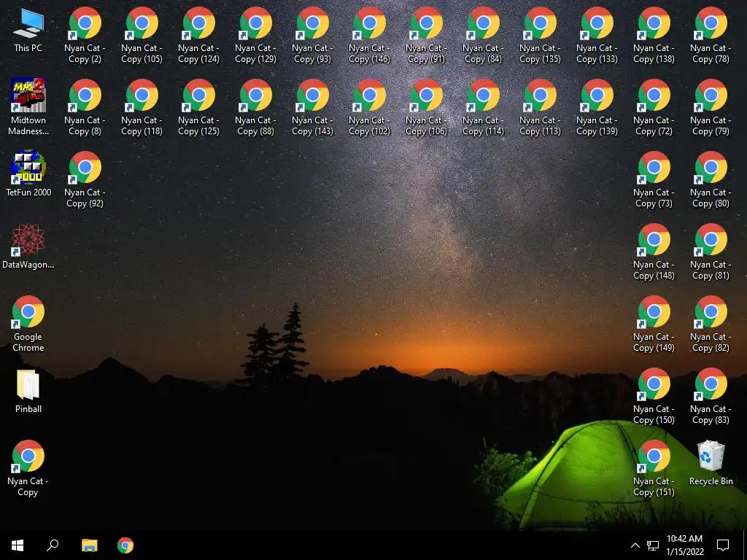Select Nyan Cat - Copy (81) shortcut
Viewport: 747px width, 560px height.
(x=711, y=252)
